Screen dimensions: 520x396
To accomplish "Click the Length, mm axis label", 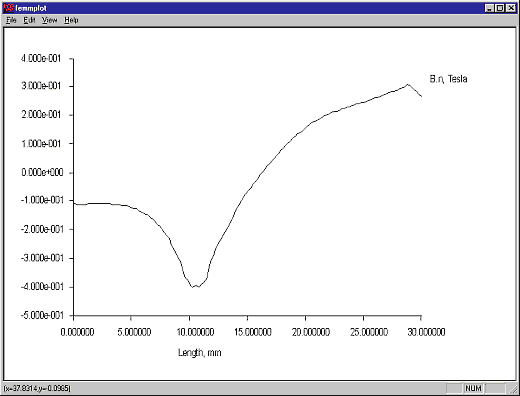I will pos(199,353).
